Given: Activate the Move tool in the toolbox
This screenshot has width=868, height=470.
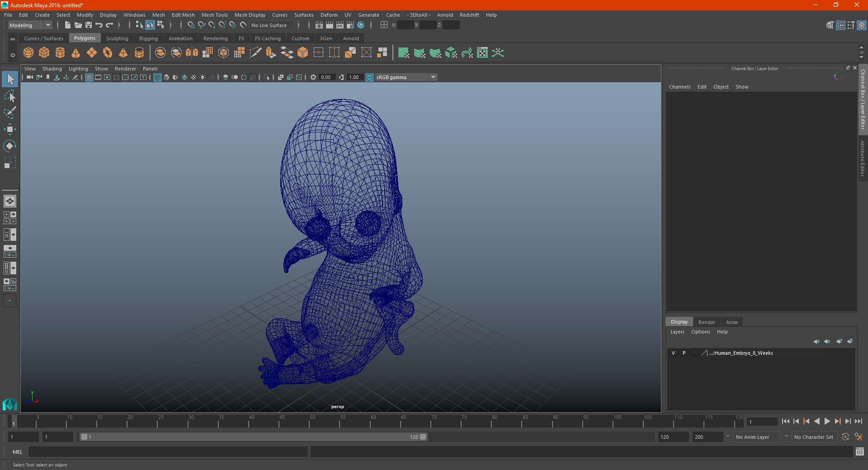Looking at the screenshot, I should 9,129.
